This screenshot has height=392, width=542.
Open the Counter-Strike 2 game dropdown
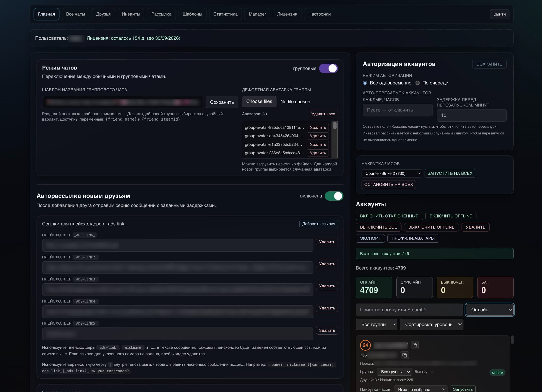[x=392, y=173]
